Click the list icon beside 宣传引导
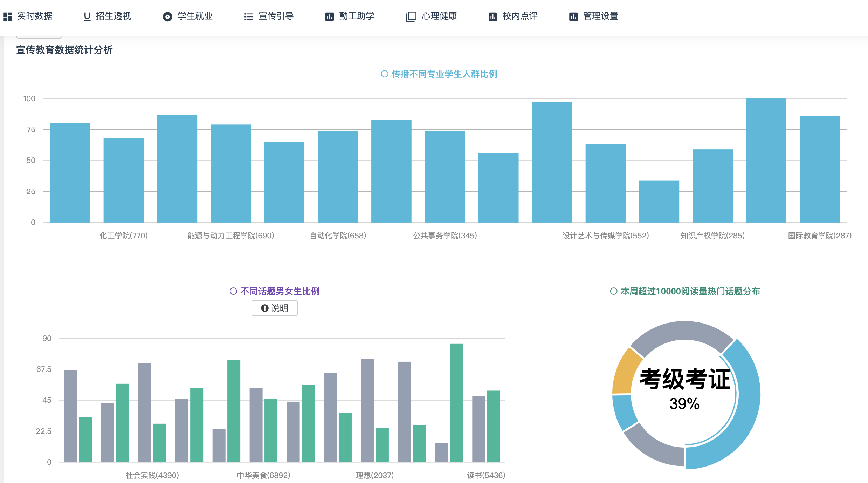The width and height of the screenshot is (868, 483). [x=249, y=16]
